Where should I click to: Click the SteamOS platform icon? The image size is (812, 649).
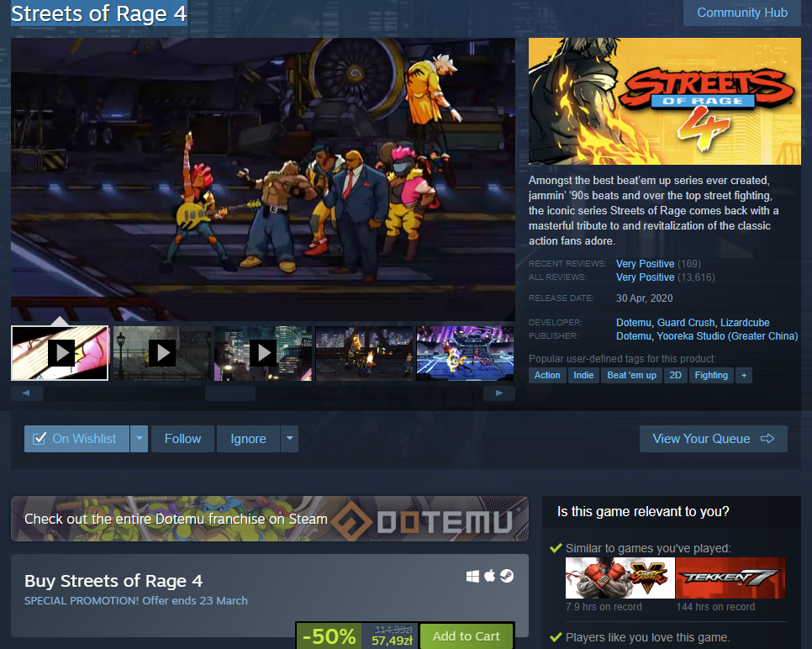point(507,576)
